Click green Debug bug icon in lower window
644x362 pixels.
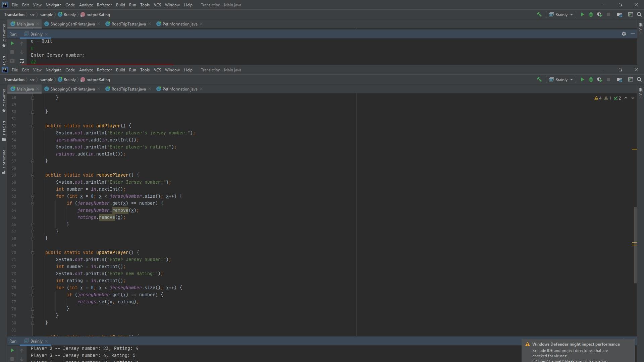591,80
